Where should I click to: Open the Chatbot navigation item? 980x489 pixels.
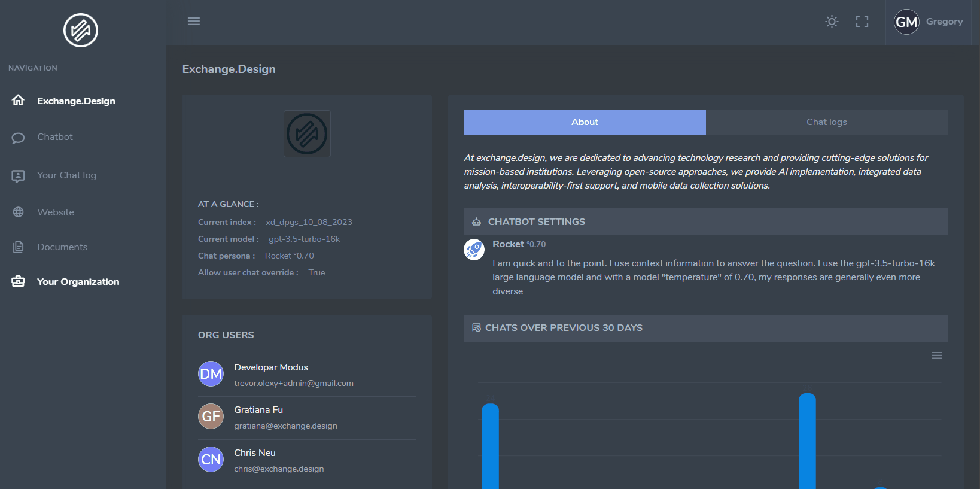pos(55,137)
